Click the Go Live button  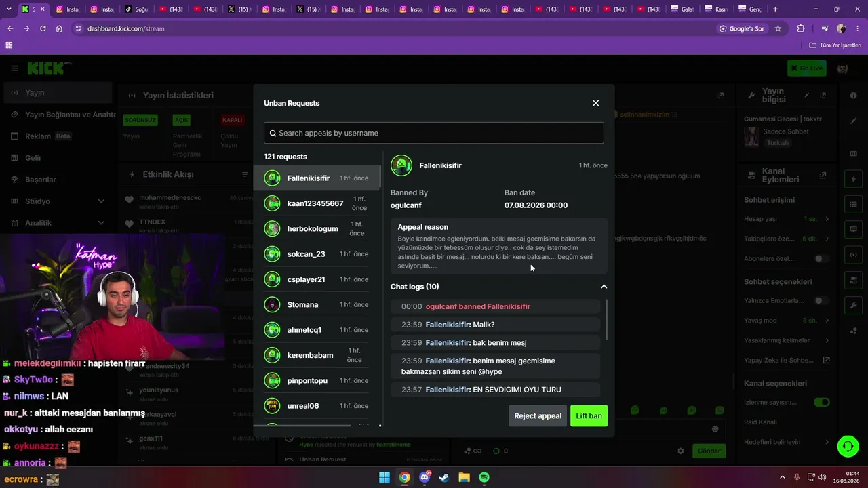pos(806,68)
